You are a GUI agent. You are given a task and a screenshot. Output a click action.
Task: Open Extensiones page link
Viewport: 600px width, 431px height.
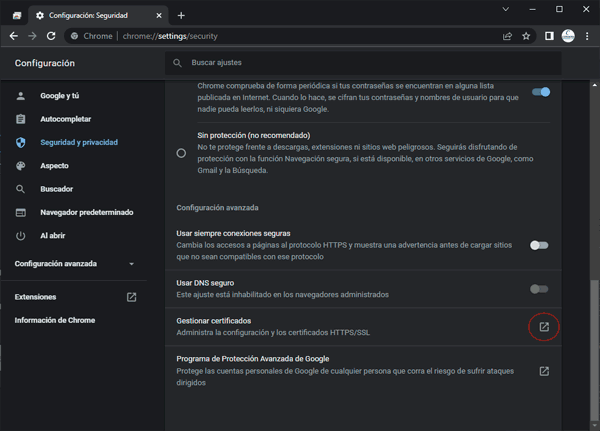pyautogui.click(x=35, y=297)
